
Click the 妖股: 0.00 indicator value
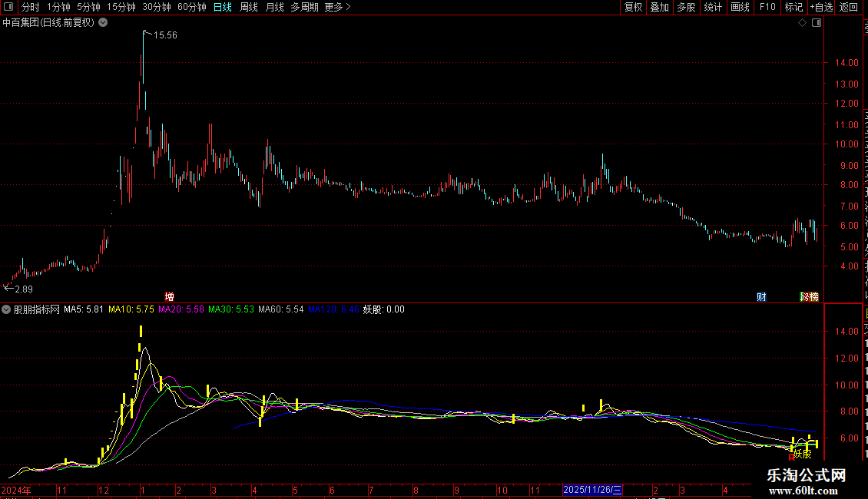383,309
